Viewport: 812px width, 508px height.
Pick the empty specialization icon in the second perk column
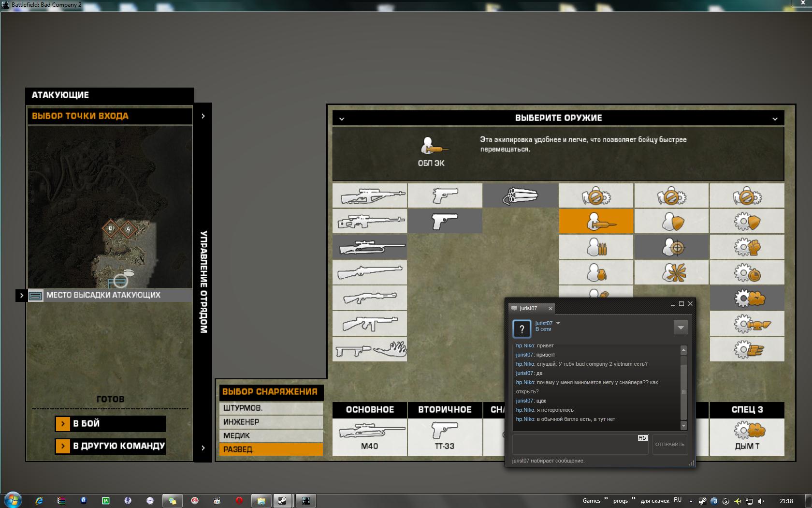671,195
